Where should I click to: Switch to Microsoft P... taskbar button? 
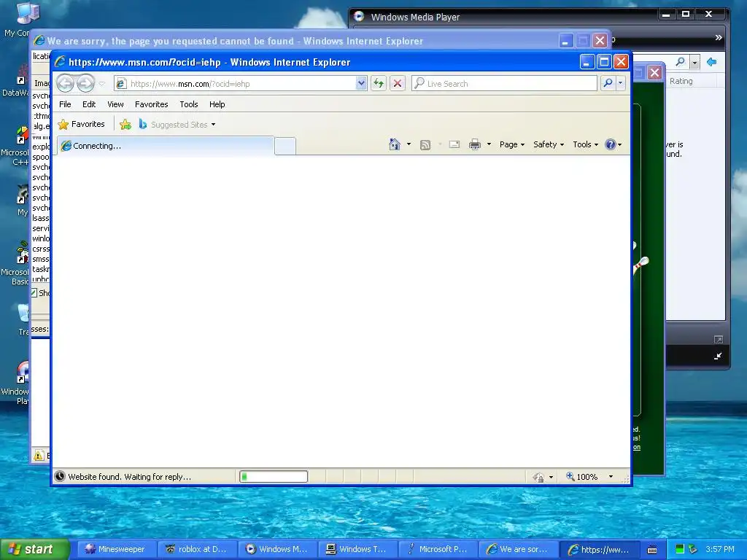pos(438,549)
